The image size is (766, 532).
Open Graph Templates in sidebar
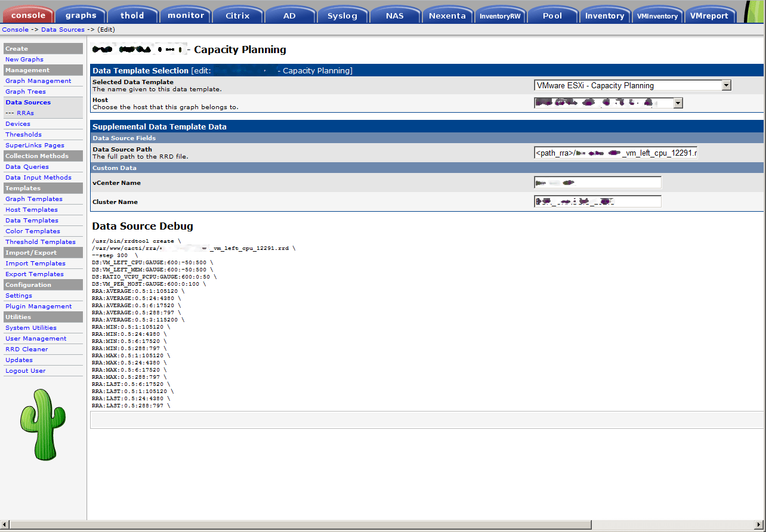pyautogui.click(x=34, y=199)
